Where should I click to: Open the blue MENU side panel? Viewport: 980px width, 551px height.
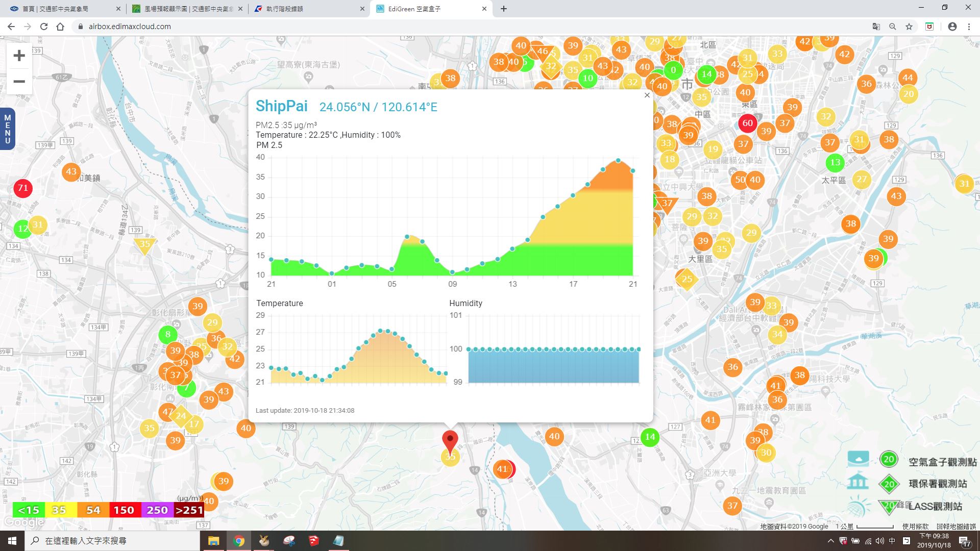coord(7,129)
